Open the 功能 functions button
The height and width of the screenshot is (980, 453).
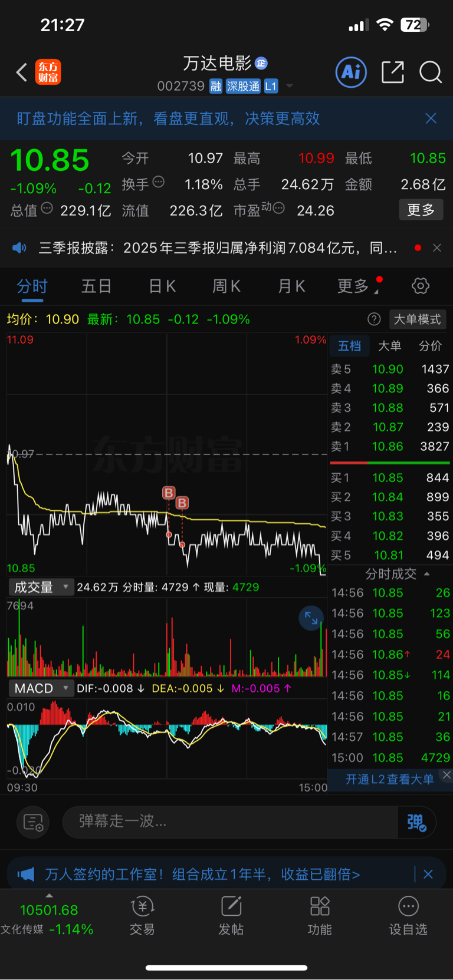(x=320, y=916)
